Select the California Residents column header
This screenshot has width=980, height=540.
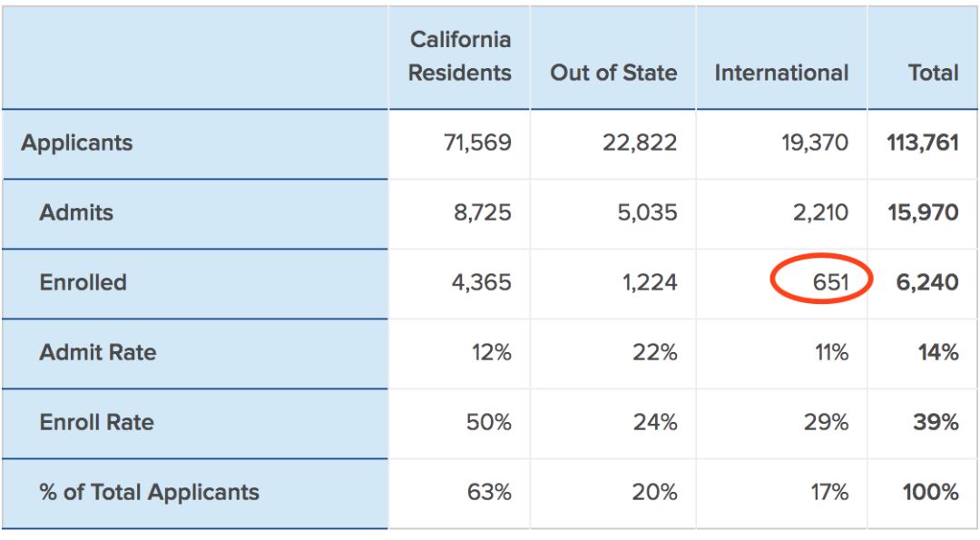pyautogui.click(x=460, y=56)
